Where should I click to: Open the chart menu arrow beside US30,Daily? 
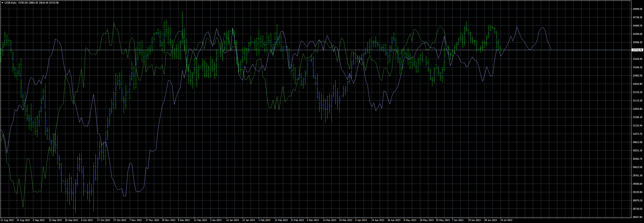3,3
